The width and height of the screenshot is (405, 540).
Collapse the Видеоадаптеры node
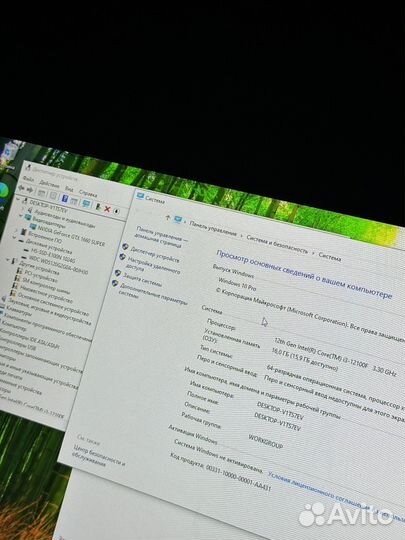[x=21, y=216]
